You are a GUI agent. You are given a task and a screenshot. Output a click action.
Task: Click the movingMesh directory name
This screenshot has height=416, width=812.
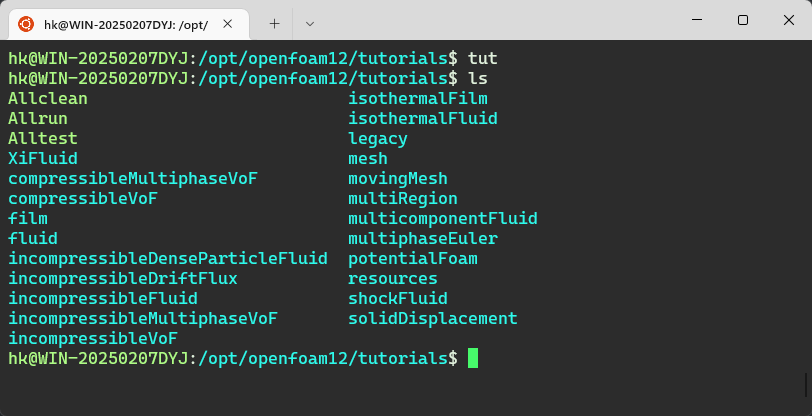tap(398, 178)
